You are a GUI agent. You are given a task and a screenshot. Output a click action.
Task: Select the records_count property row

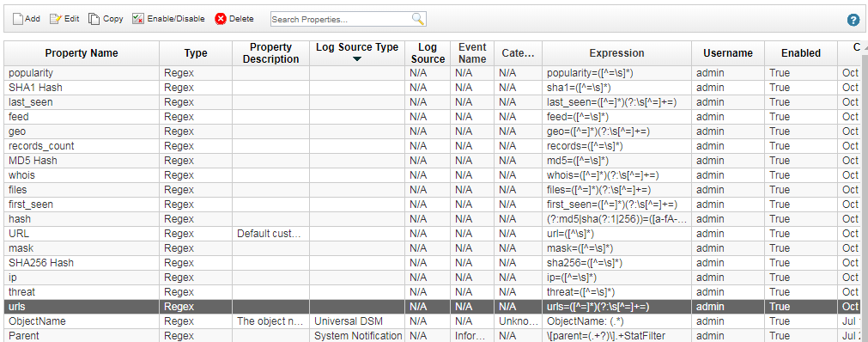click(432, 146)
